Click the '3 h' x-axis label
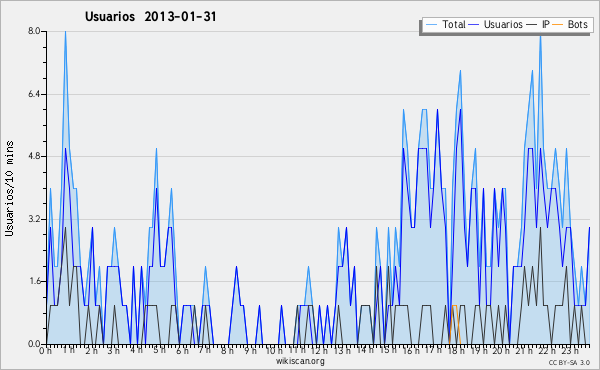 tap(113, 351)
